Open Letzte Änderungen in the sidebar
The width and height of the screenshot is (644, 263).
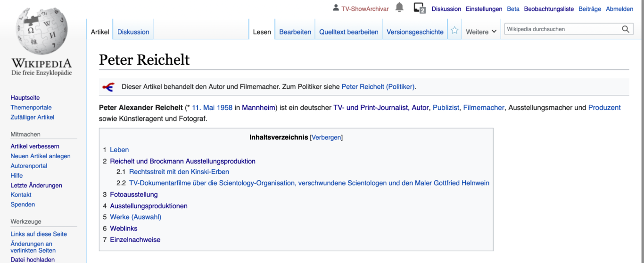click(36, 186)
